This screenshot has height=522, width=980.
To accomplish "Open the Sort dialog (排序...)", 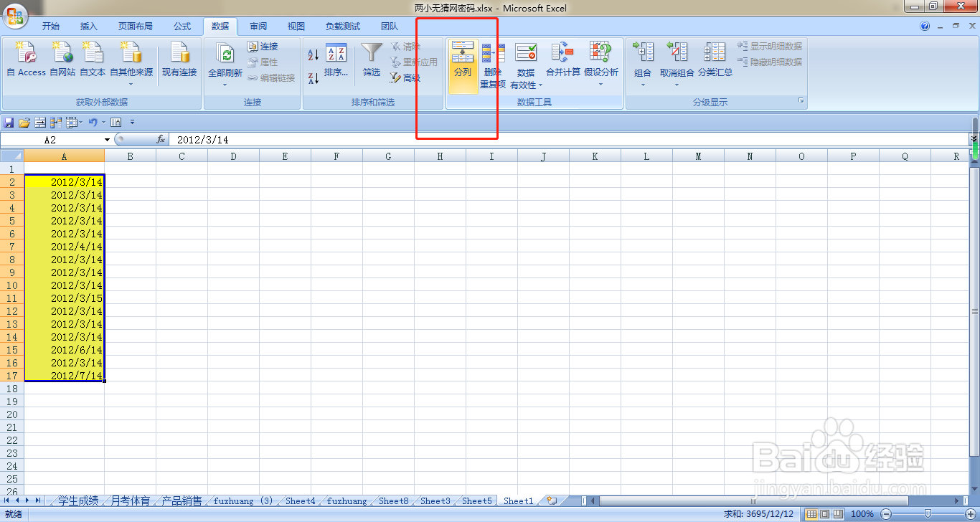I will 336,61.
